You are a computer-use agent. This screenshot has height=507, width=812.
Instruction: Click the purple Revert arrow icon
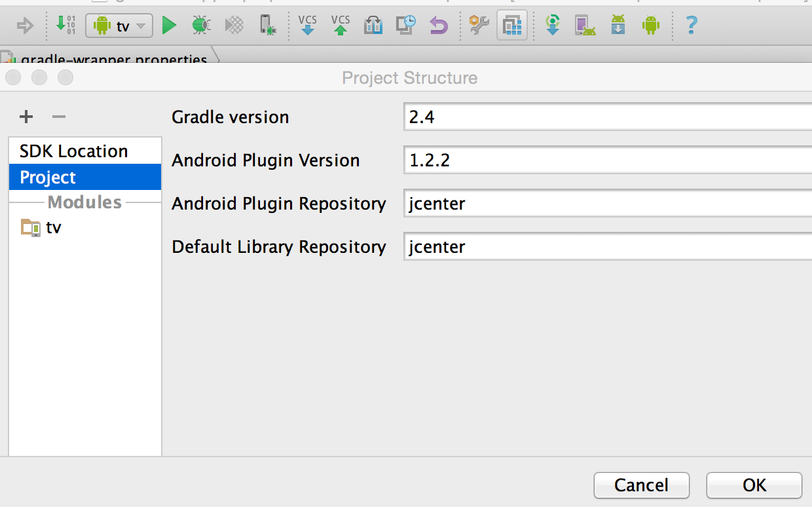tap(438, 26)
